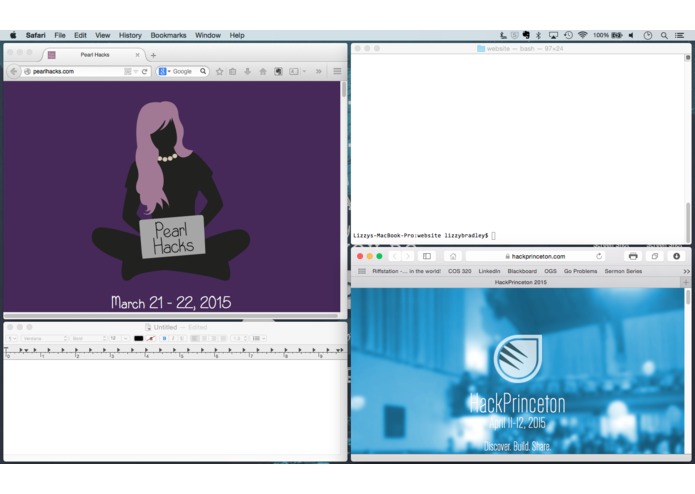
Task: Open the File menu
Action: [60, 35]
